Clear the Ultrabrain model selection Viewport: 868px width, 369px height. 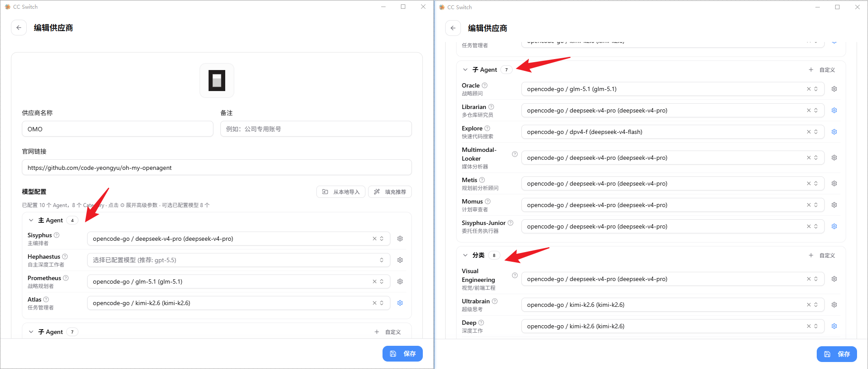coord(809,305)
